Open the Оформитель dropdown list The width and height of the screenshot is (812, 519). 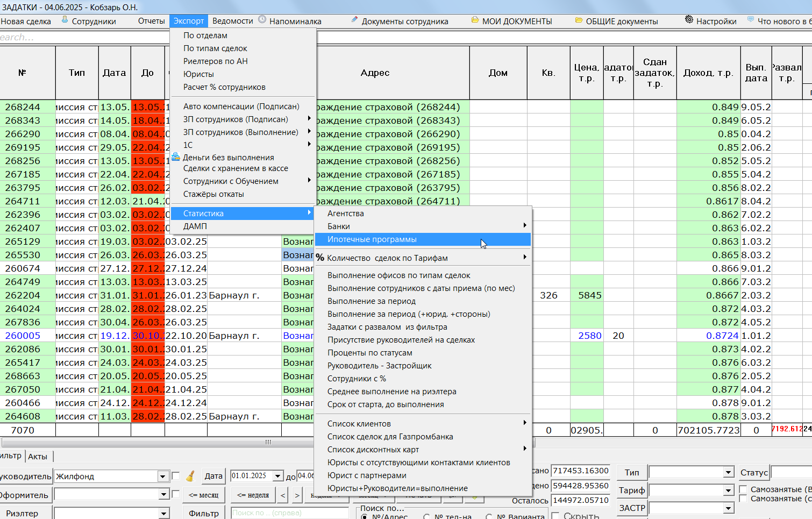click(x=164, y=494)
